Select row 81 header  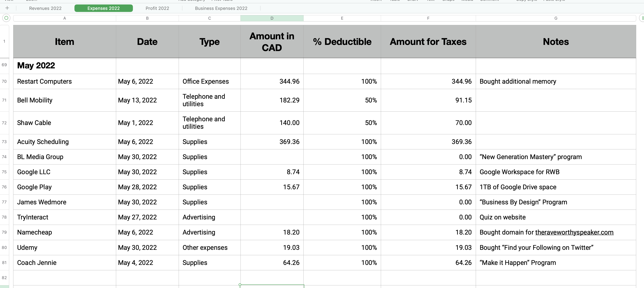click(x=4, y=262)
